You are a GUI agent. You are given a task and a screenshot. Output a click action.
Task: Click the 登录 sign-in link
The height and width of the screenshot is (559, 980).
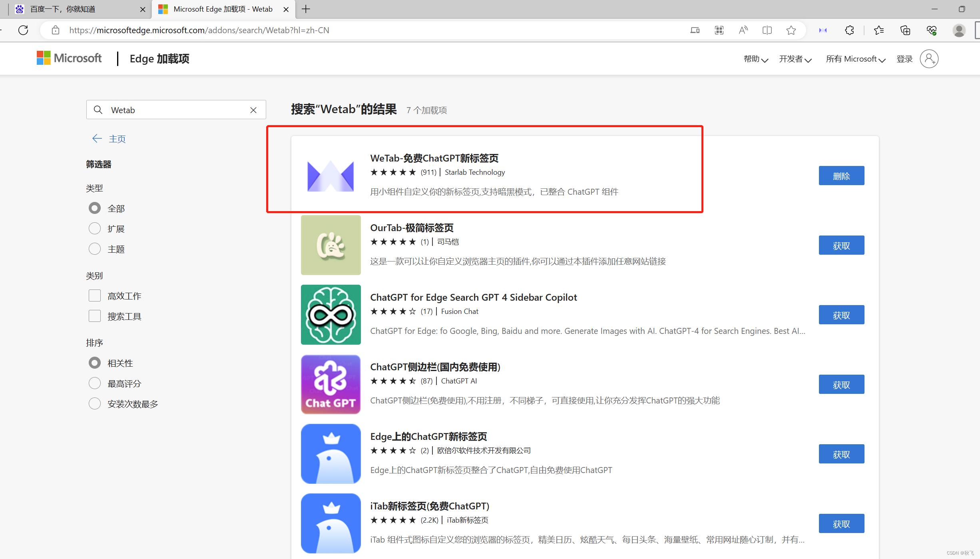[904, 59]
